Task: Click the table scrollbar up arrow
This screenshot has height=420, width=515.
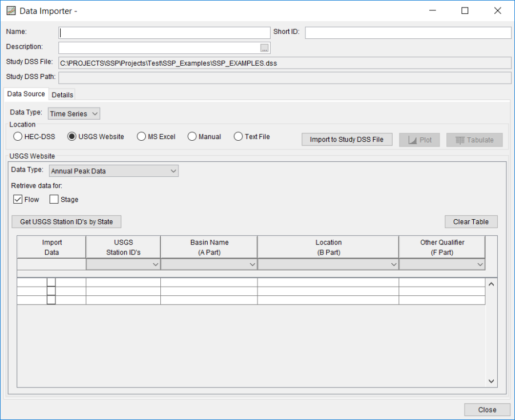Action: click(x=492, y=284)
